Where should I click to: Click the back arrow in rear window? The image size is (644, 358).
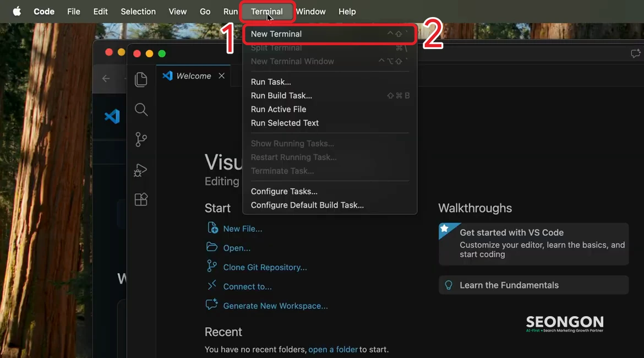pyautogui.click(x=106, y=78)
